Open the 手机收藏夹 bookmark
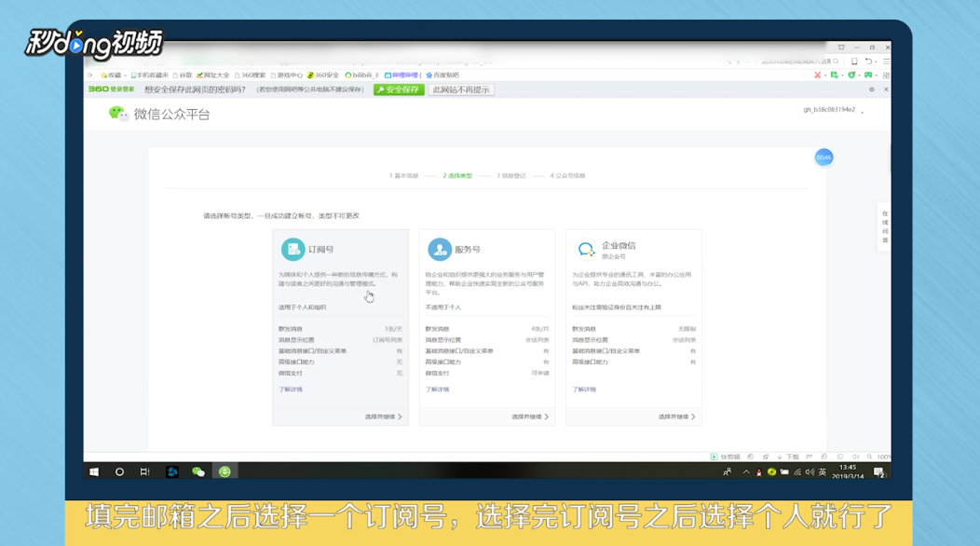 (149, 75)
